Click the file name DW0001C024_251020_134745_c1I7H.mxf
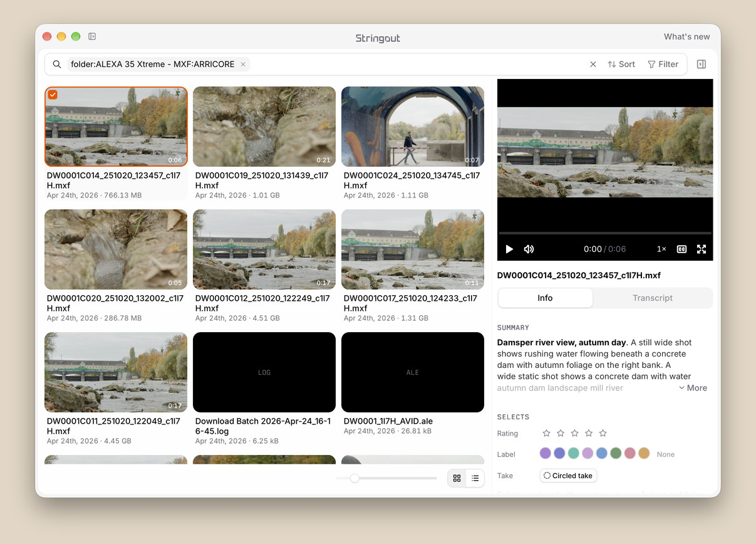 coord(412,180)
